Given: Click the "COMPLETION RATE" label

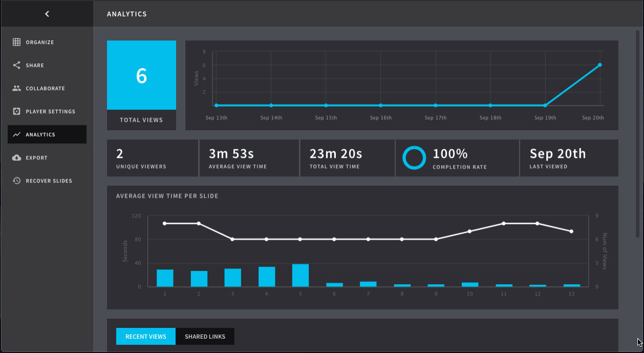Looking at the screenshot, I should [x=460, y=167].
